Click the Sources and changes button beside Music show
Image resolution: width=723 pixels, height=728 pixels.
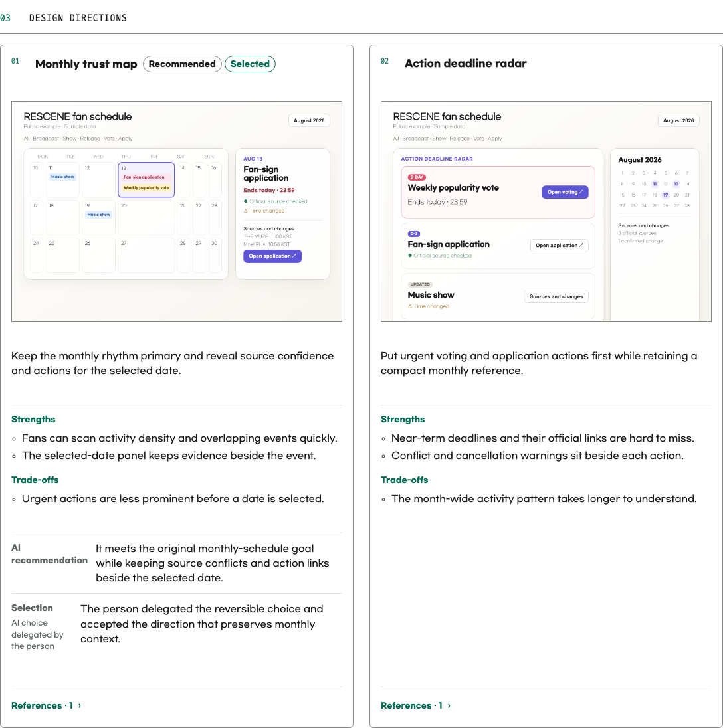(x=556, y=296)
